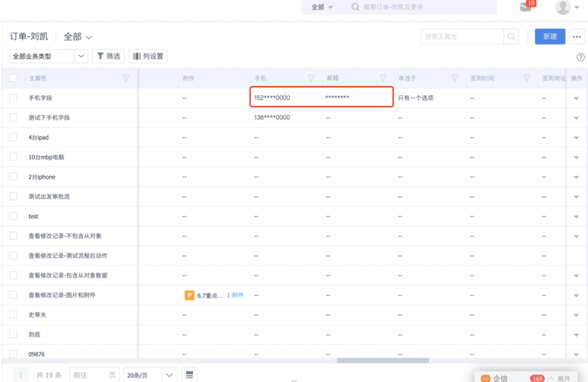Expand actions for 到底 row
Screen dimensions: 588x382
point(576,335)
